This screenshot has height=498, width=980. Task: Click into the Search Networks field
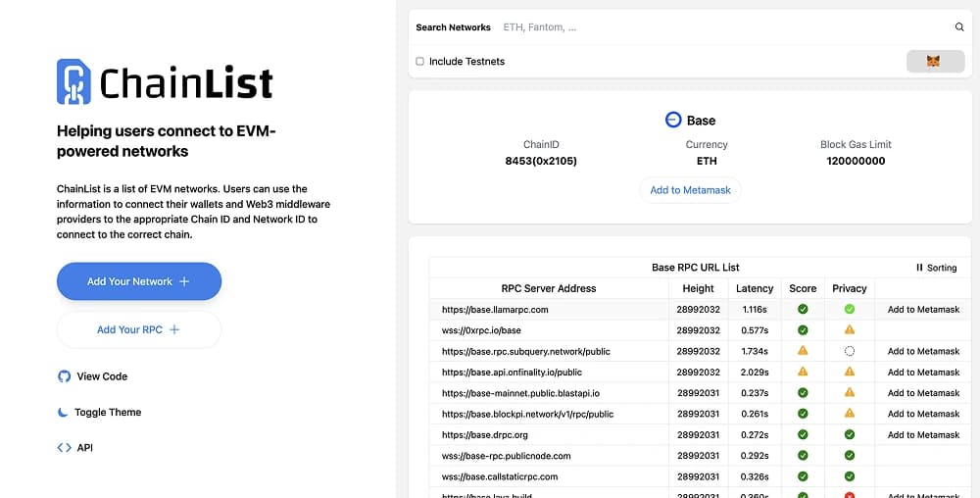725,27
